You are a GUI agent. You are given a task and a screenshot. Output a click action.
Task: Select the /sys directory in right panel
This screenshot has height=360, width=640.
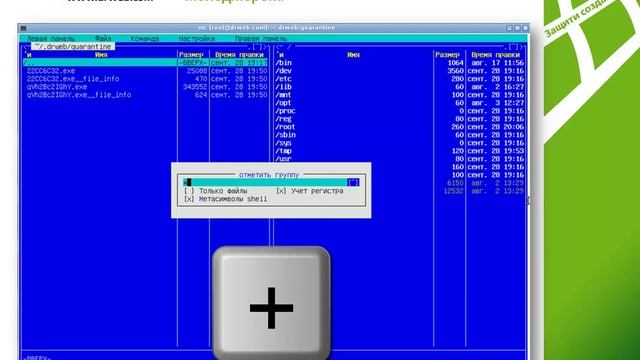point(283,143)
